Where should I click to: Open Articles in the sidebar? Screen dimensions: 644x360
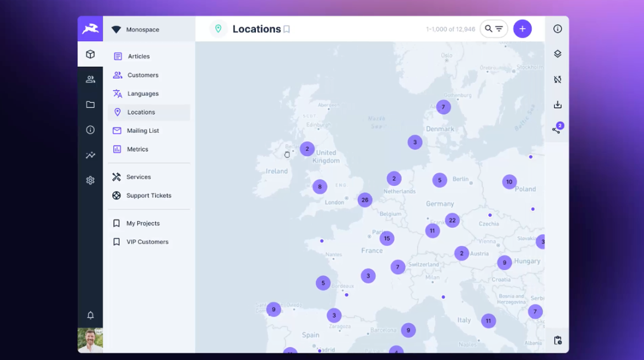pyautogui.click(x=149, y=56)
